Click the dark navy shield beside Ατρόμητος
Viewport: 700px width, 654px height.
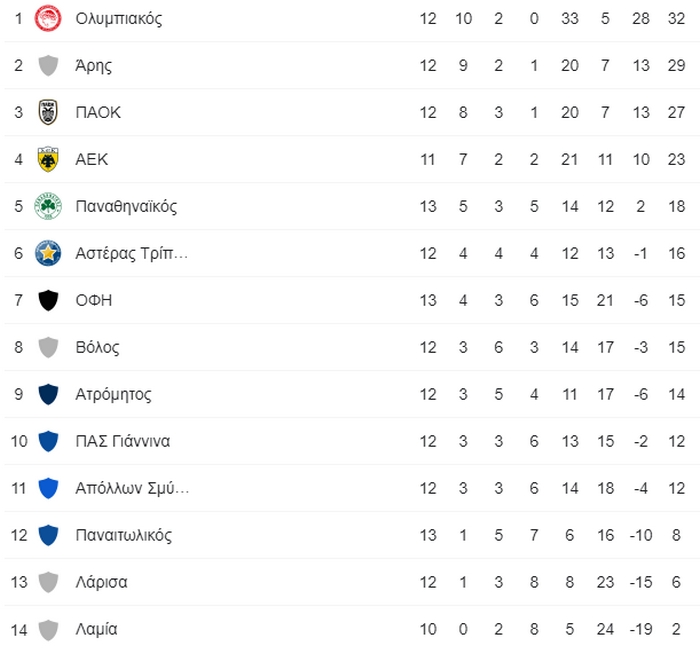tap(48, 394)
